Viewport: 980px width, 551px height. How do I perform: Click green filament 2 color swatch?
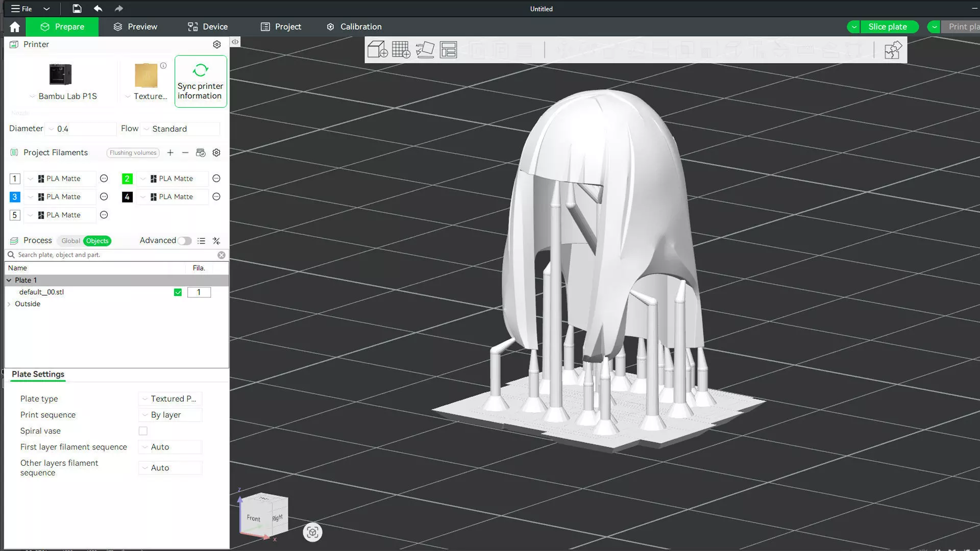tap(127, 179)
